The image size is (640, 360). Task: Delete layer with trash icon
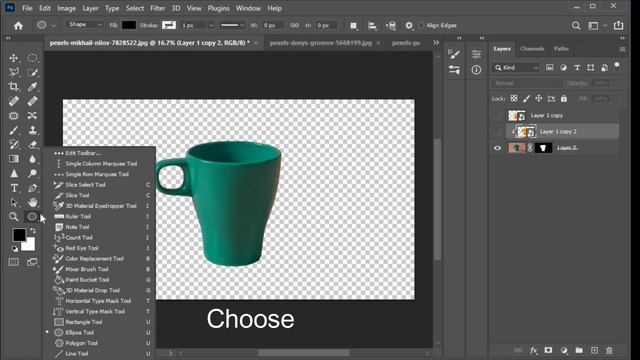(x=609, y=351)
